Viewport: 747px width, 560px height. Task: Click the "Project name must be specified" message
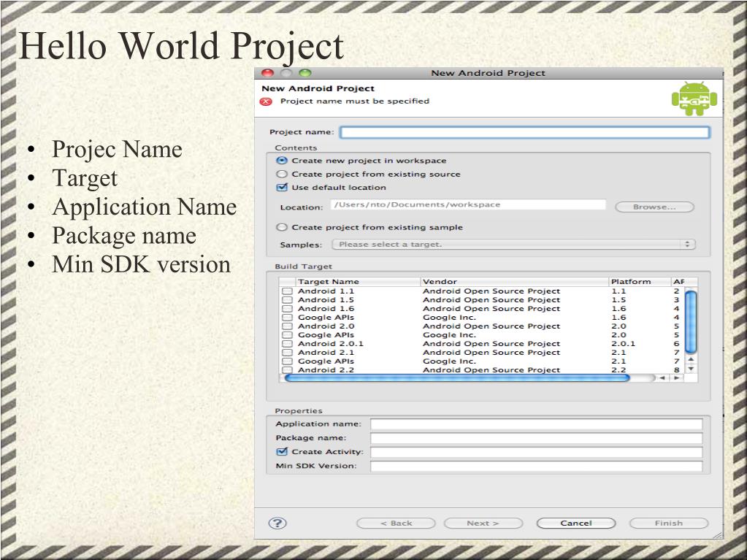[355, 101]
